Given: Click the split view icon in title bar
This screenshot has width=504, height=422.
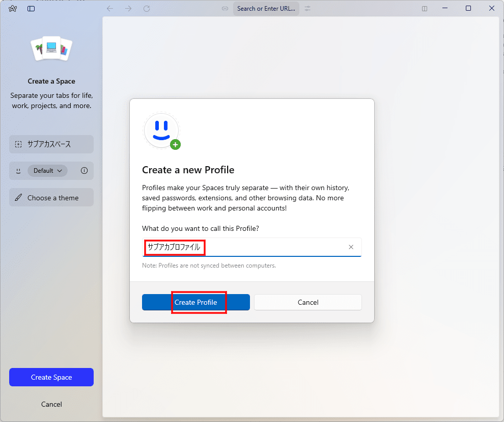Looking at the screenshot, I should (425, 9).
